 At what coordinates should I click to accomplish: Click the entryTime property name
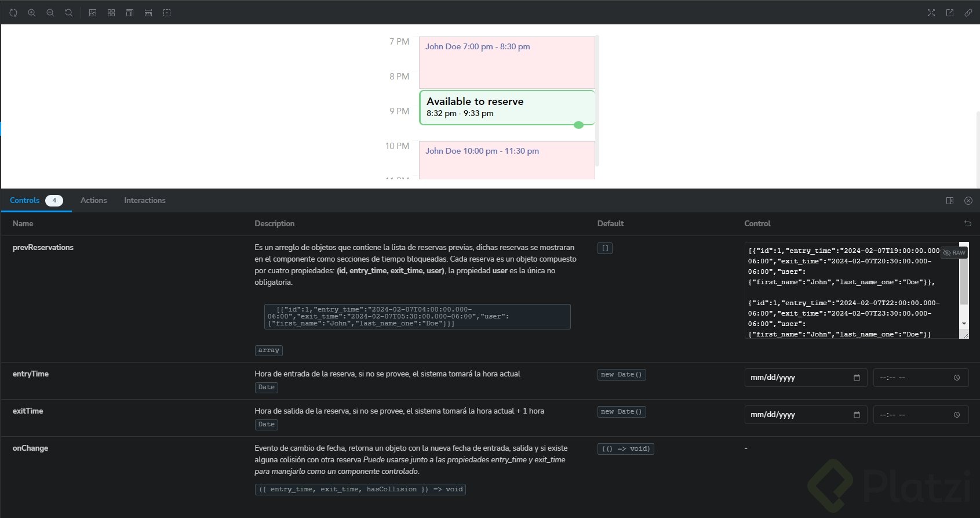pos(31,374)
